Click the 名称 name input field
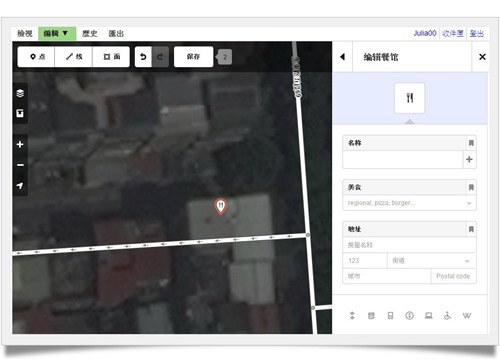Image resolution: width=500 pixels, height=362 pixels. tap(403, 159)
